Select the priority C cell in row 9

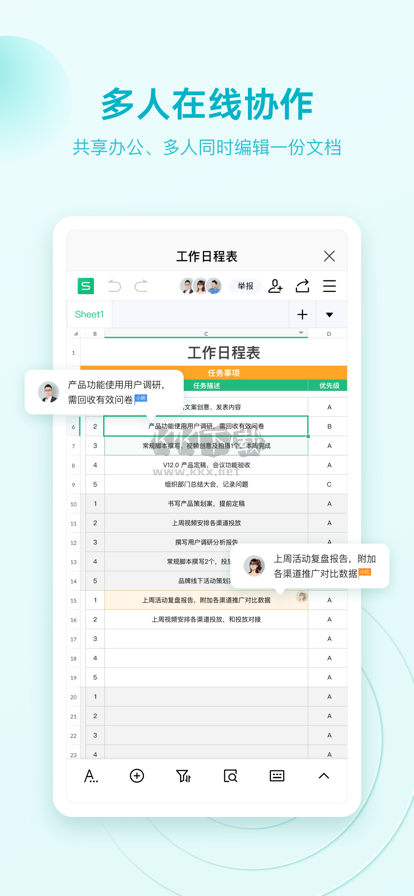point(329,485)
